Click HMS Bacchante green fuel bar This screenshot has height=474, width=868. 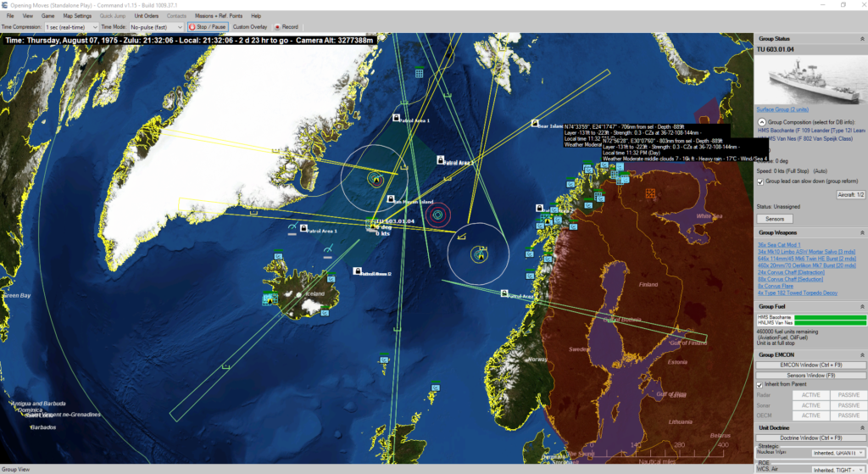click(832, 317)
